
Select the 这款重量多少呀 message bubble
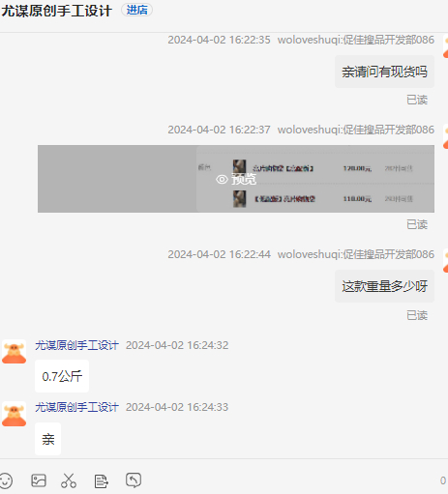point(384,286)
